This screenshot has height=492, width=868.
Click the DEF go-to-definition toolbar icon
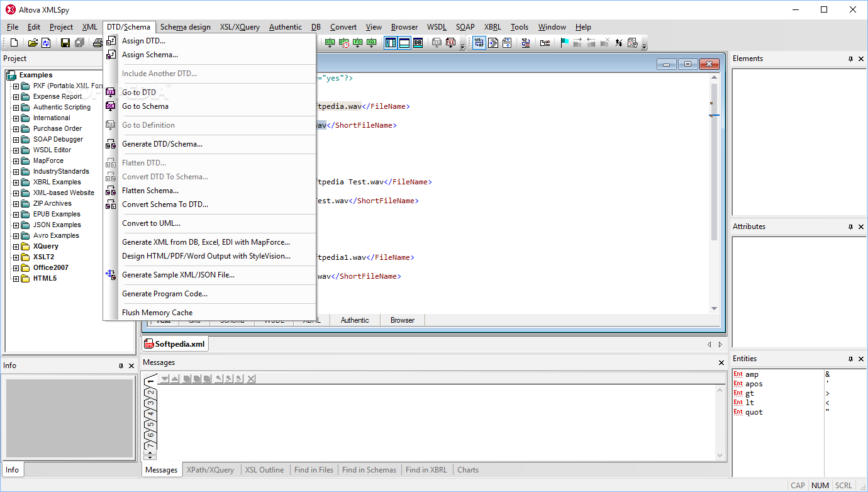pos(437,43)
